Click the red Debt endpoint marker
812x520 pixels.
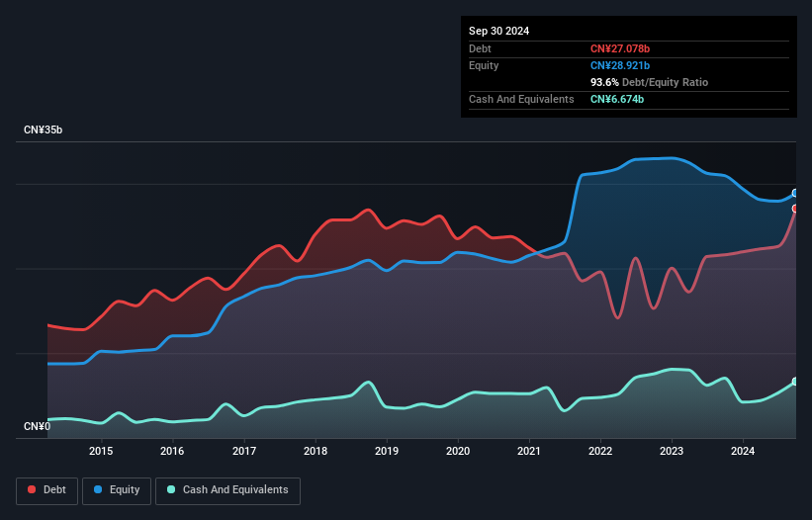[x=795, y=209]
